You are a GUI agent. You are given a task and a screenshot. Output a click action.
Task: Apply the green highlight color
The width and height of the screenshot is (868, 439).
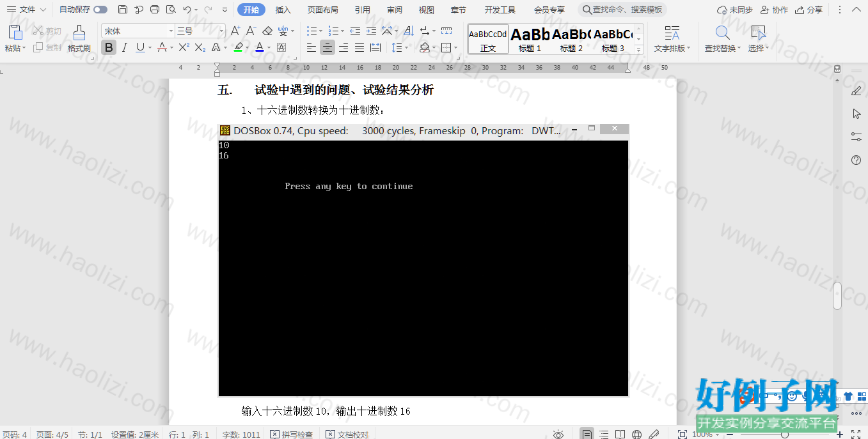pyautogui.click(x=238, y=47)
